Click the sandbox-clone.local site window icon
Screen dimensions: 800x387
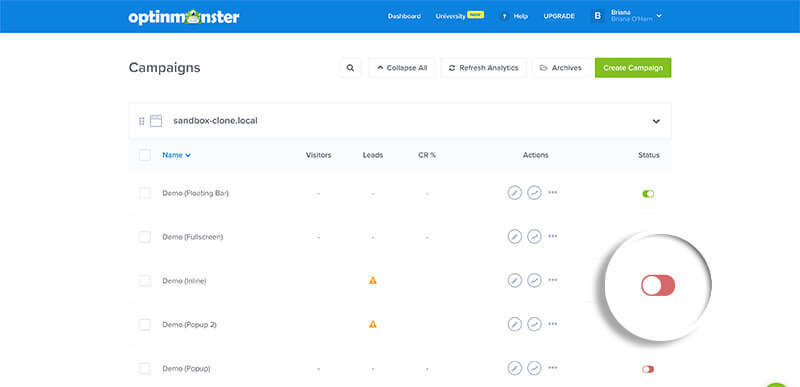(156, 121)
